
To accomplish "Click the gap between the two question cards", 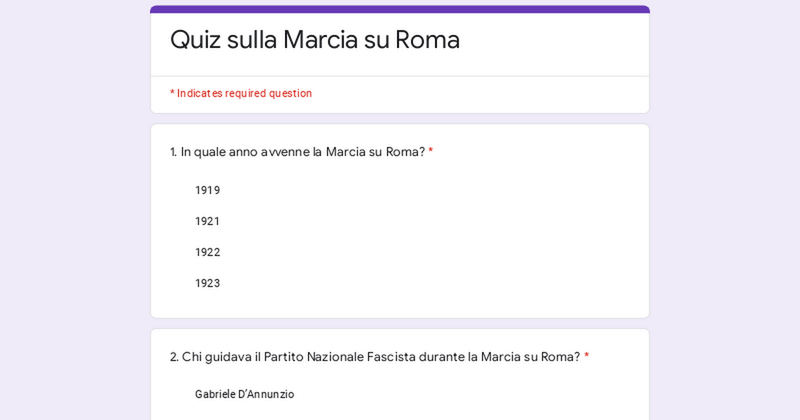I will pyautogui.click(x=400, y=323).
